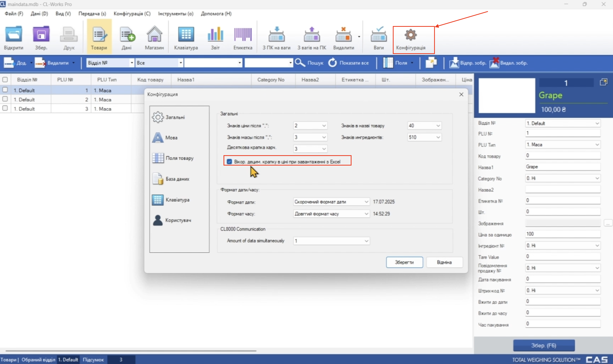
Task: Tick the checkbox for PLU row 2
Action: [5, 99]
